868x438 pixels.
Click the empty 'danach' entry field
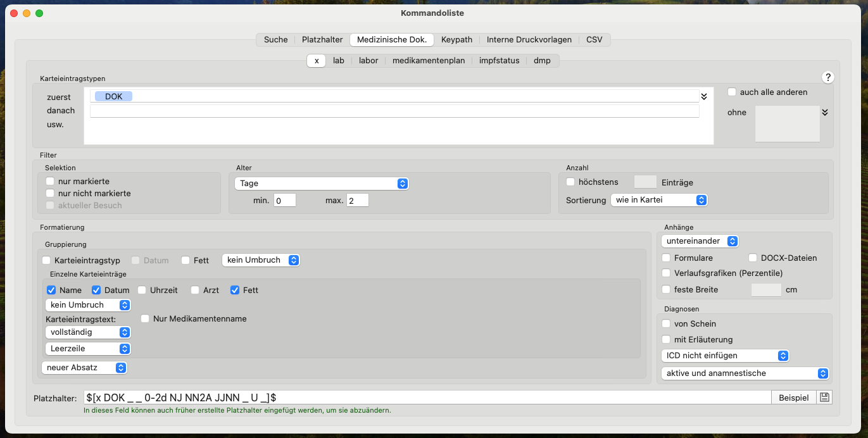pos(394,111)
